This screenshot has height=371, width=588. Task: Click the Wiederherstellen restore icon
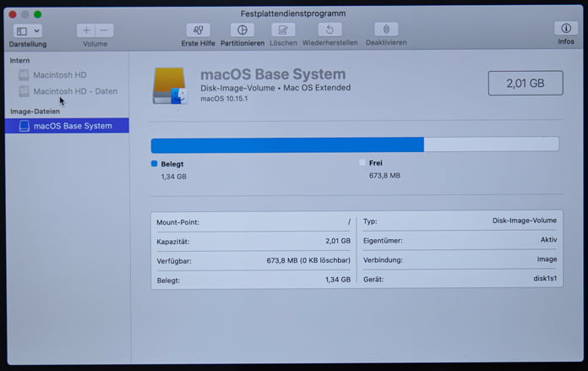(x=329, y=30)
